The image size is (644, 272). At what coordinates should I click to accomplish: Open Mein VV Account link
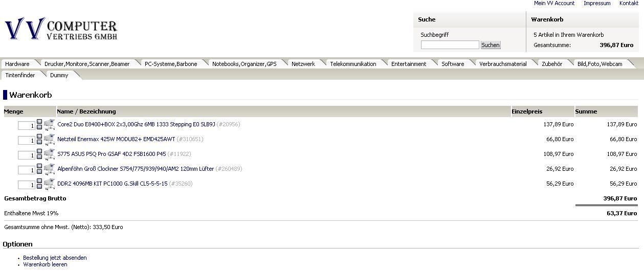point(554,3)
